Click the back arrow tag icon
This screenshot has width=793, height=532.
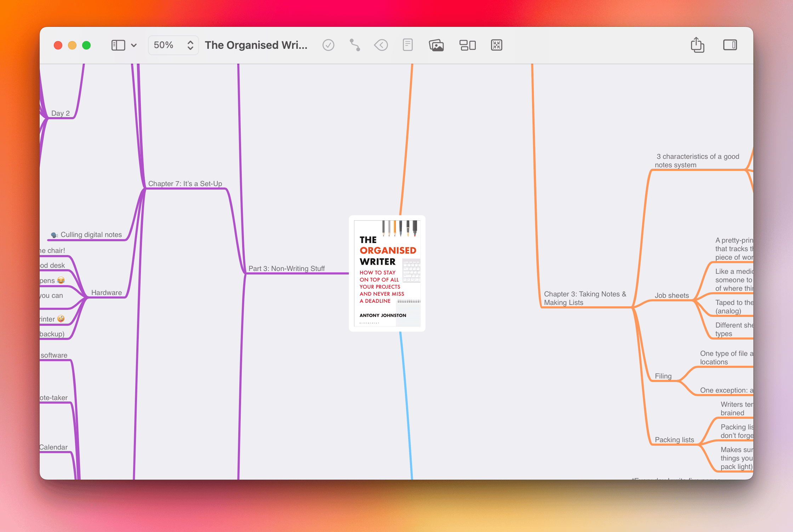(x=381, y=45)
